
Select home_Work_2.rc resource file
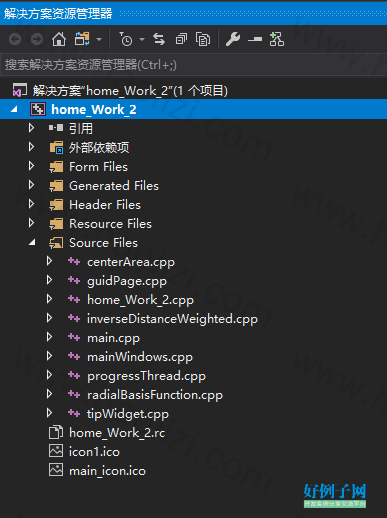point(117,433)
